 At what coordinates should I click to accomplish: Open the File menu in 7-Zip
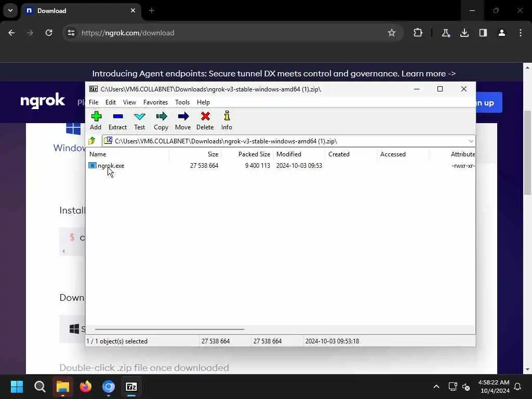[94, 102]
